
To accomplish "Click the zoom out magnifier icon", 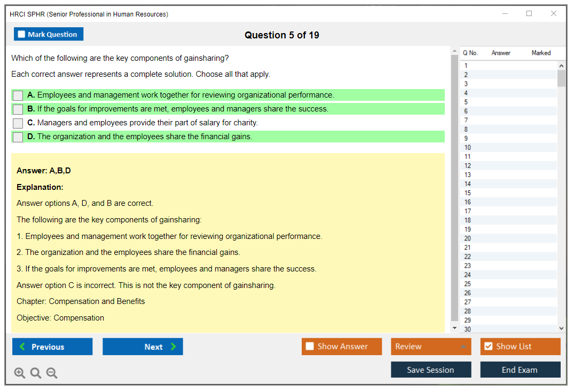I will (x=52, y=373).
